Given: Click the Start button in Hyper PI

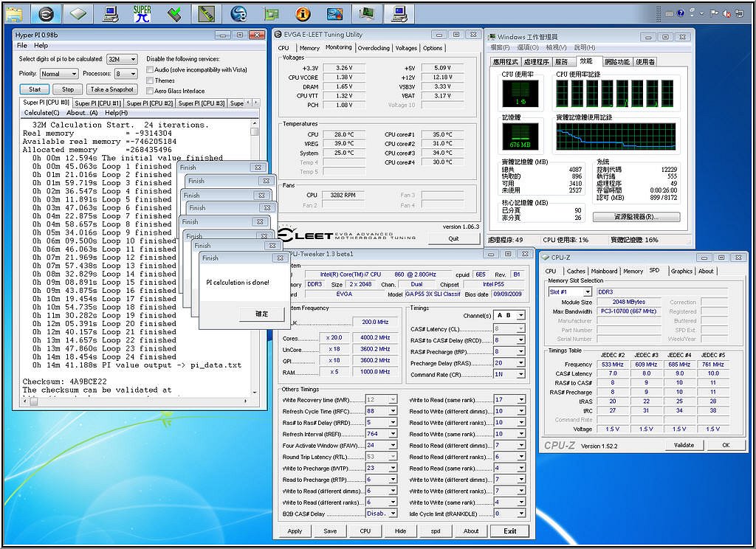Looking at the screenshot, I should click(x=35, y=89).
